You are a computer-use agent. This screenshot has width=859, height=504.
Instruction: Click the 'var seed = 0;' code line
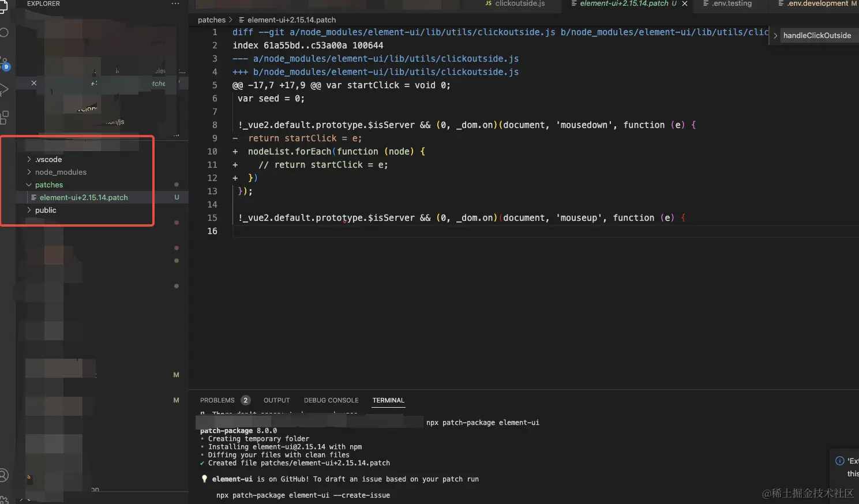pos(271,99)
